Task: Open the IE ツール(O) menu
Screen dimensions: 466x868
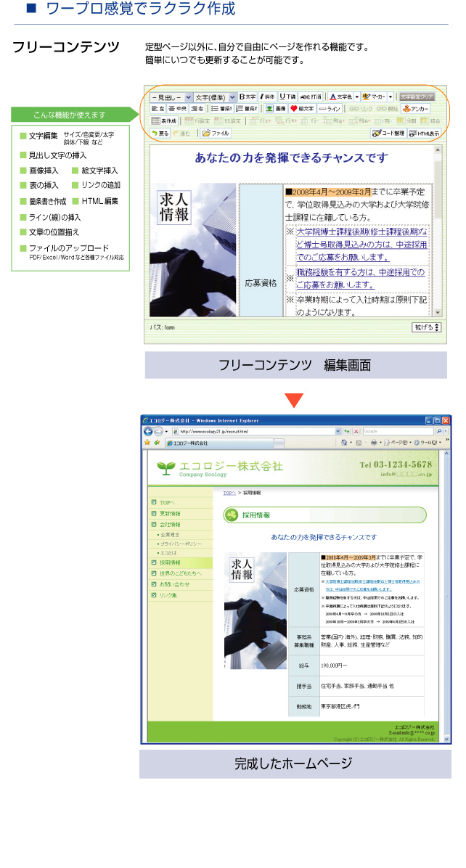Action: [x=428, y=442]
